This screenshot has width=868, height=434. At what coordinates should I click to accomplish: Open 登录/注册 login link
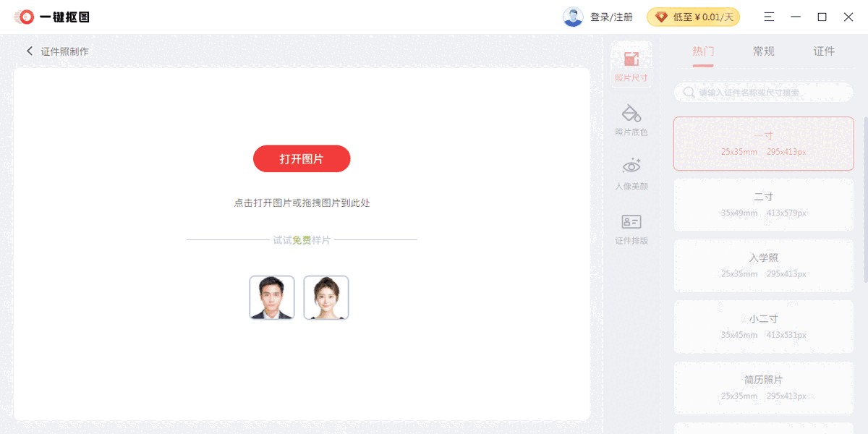611,16
